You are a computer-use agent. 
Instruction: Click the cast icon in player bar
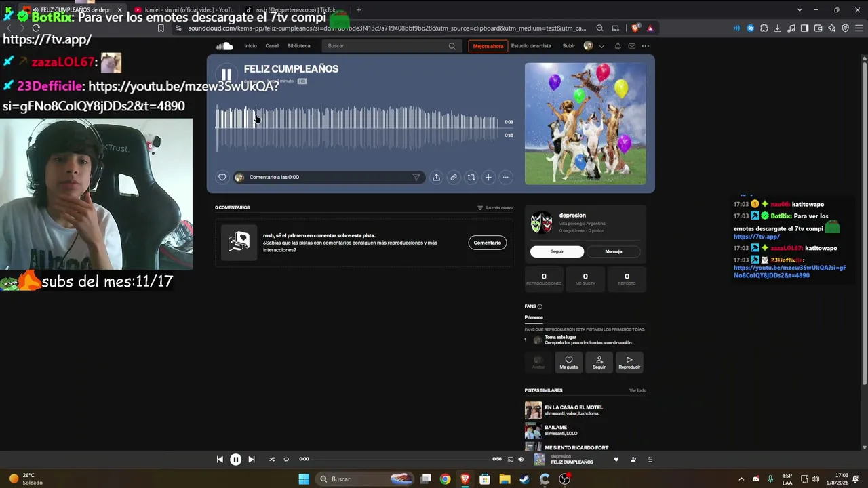(511, 460)
